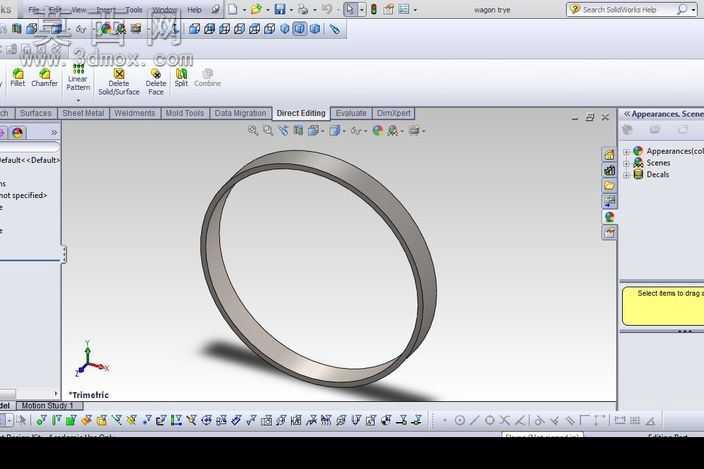Click the left panel's scroll-right arrow

[56, 394]
